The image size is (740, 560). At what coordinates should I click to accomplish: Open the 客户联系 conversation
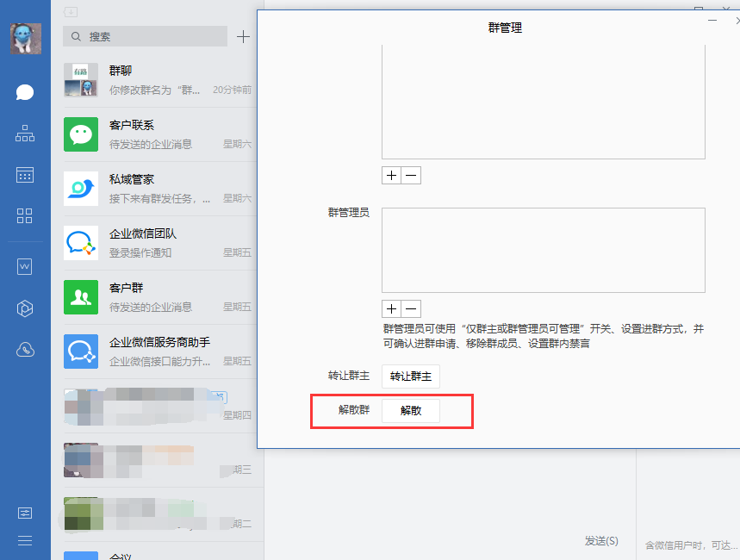point(159,134)
